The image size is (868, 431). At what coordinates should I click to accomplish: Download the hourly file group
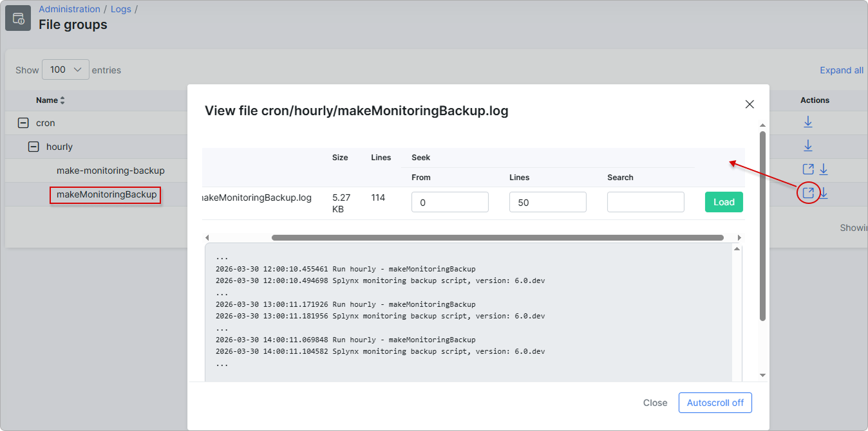(808, 145)
